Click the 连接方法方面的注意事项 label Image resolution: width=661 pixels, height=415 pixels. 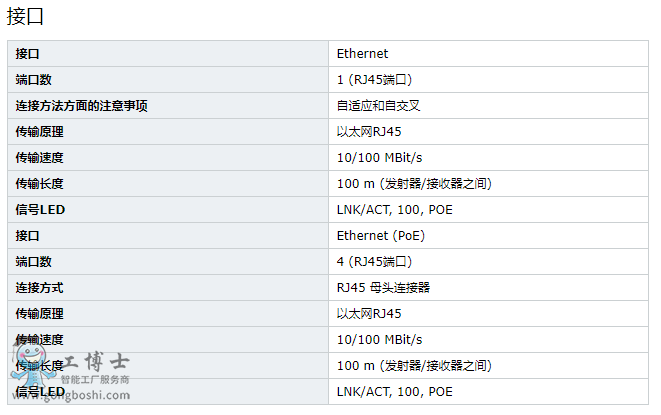point(81,106)
